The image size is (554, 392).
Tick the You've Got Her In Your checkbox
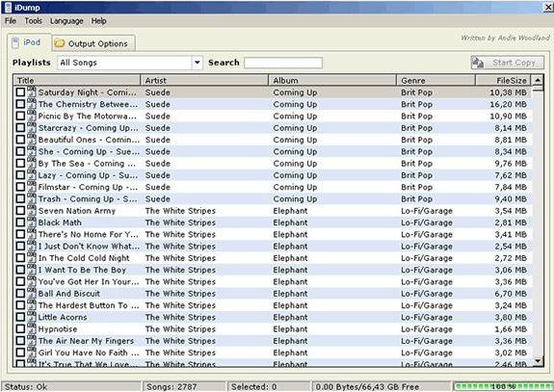point(20,282)
